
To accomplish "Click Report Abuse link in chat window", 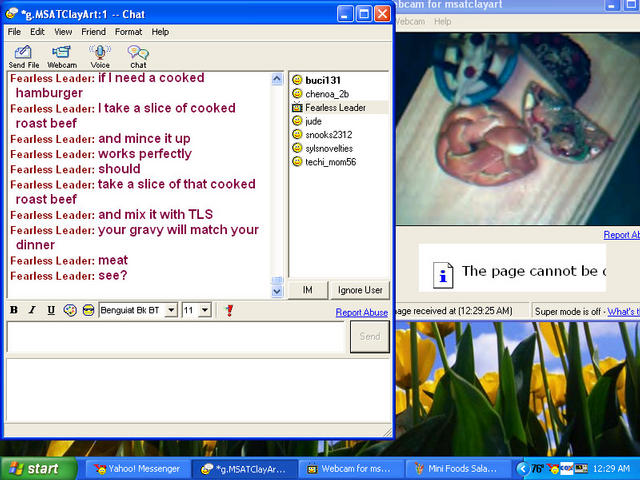I will click(362, 312).
